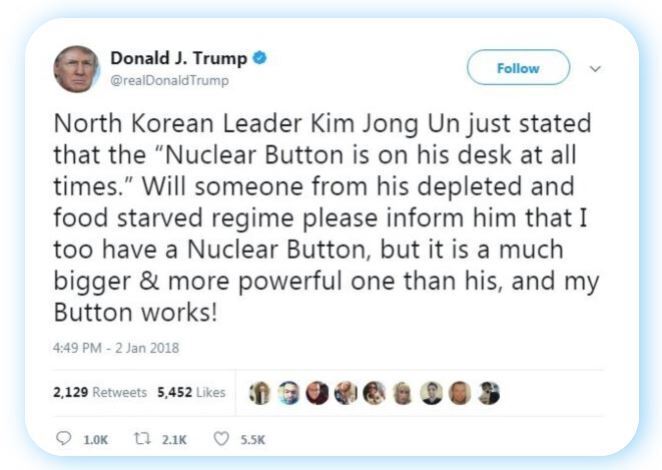Click the first liker avatar
This screenshot has height=470, width=662.
tap(260, 393)
